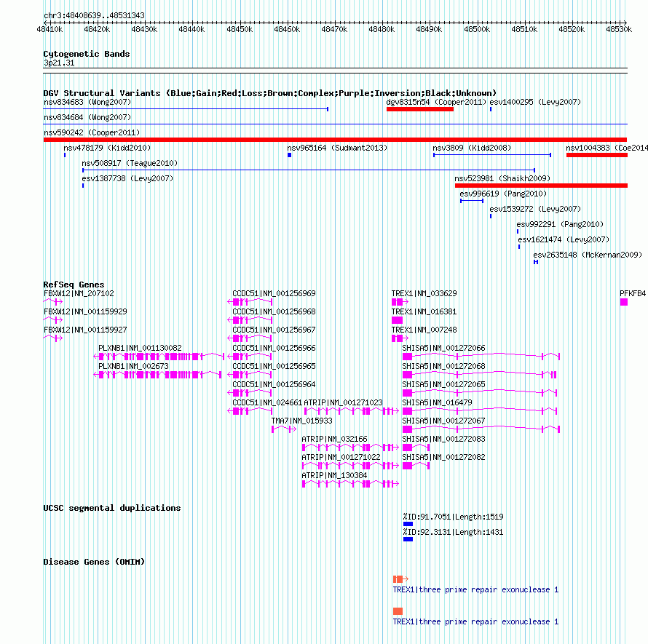Click gene label SHISA5|NM_001272065

[443, 384]
